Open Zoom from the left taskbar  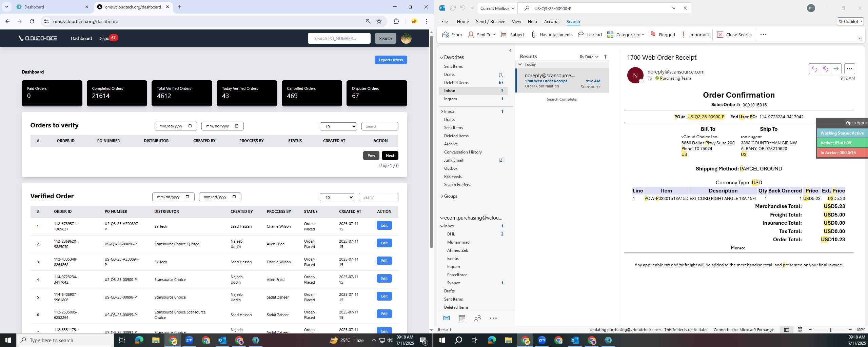pyautogui.click(x=189, y=340)
